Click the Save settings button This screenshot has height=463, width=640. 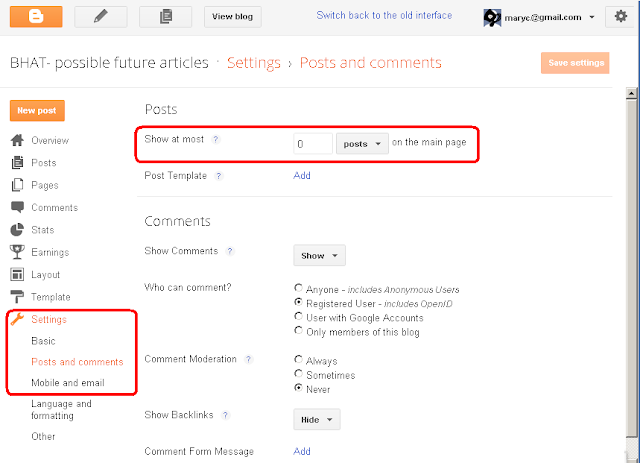pos(575,63)
